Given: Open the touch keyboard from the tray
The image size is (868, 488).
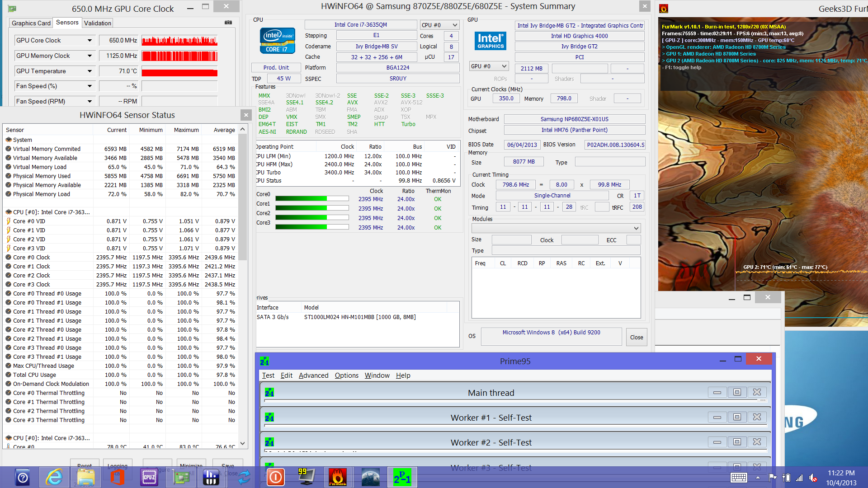Looking at the screenshot, I should click(x=739, y=478).
